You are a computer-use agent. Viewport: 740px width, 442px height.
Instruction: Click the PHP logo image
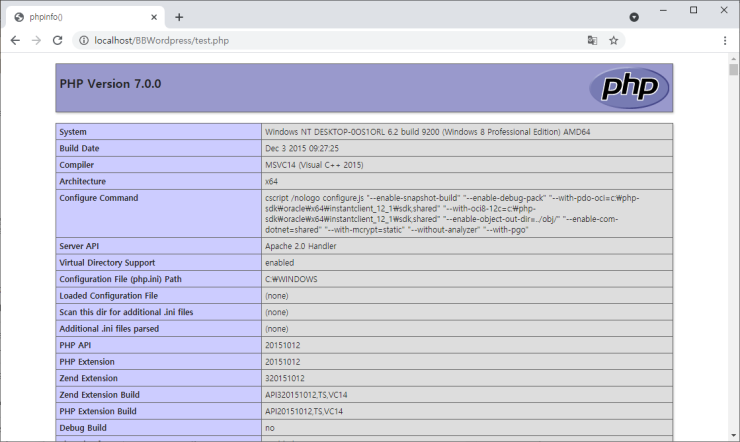(x=628, y=87)
